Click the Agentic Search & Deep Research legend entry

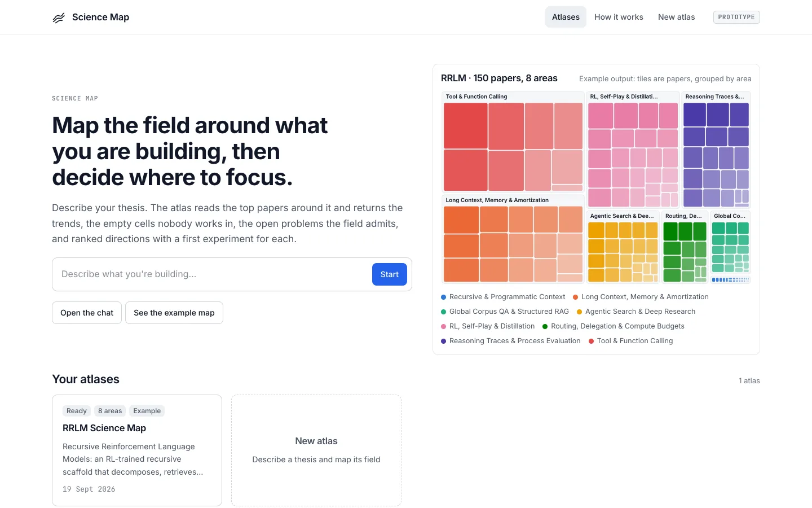[x=636, y=312]
